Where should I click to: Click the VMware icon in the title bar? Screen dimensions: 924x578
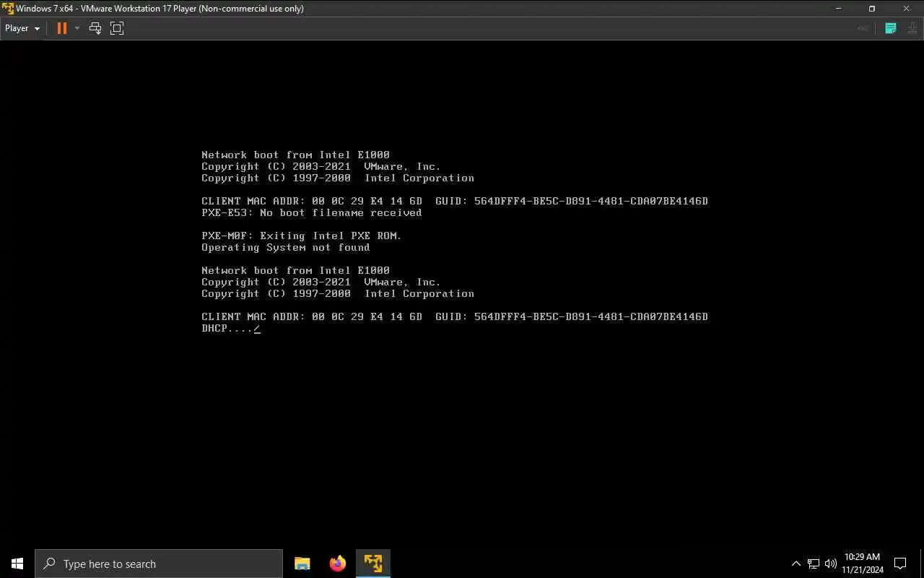(8, 9)
